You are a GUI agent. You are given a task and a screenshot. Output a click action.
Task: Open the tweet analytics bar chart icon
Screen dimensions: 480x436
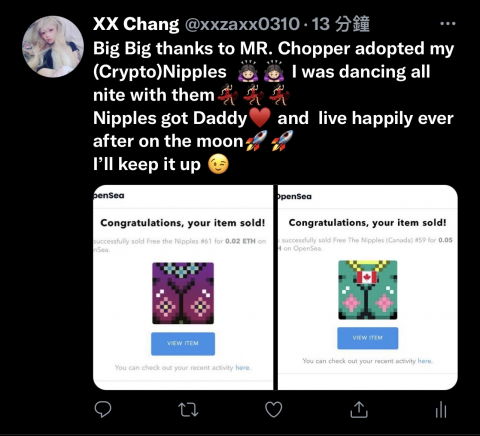[441, 409]
